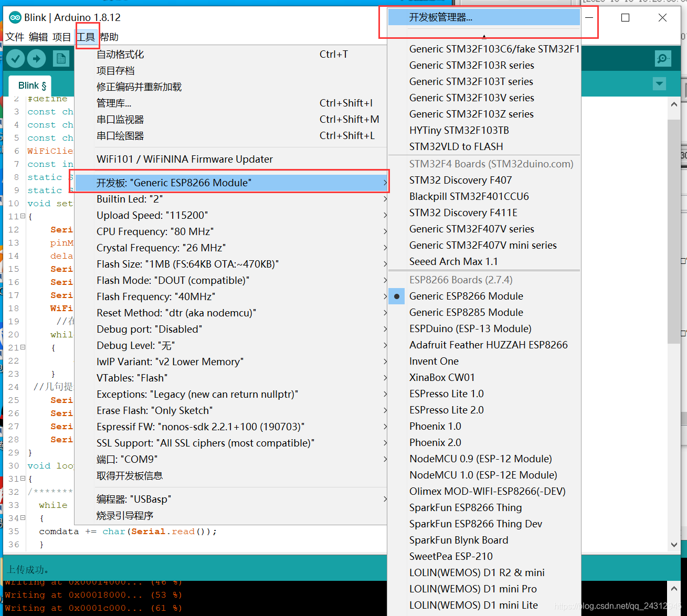Open the 工具 menu

86,37
